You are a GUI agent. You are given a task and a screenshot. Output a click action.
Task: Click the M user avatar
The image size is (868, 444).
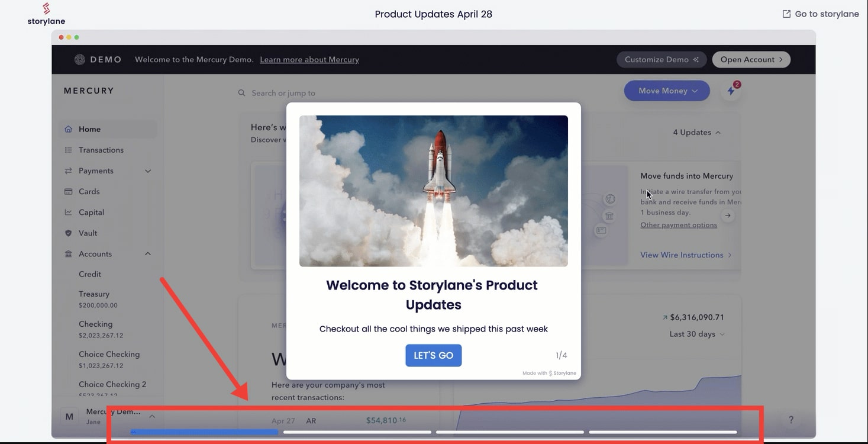tap(69, 417)
